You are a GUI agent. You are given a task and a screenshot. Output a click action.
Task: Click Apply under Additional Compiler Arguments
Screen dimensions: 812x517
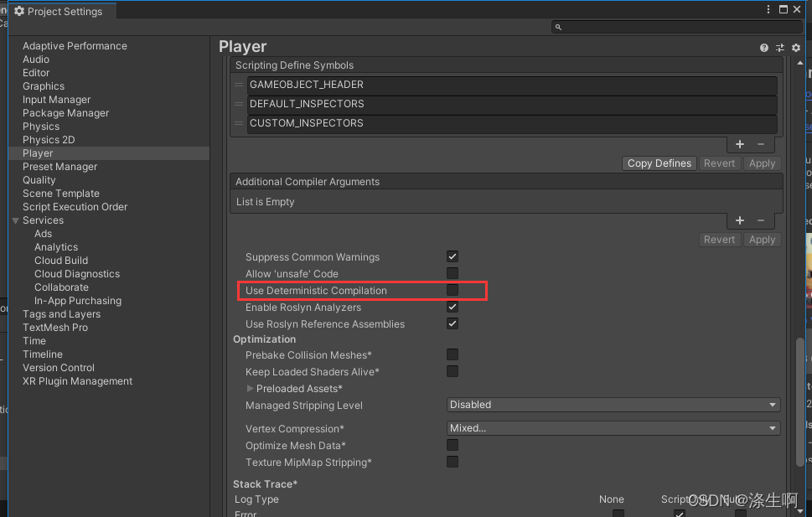point(762,240)
